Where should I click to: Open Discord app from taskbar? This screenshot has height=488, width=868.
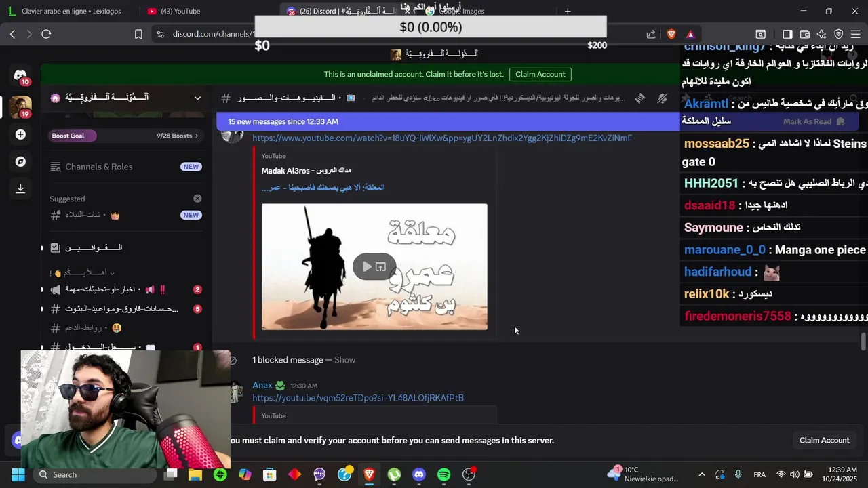[419, 474]
